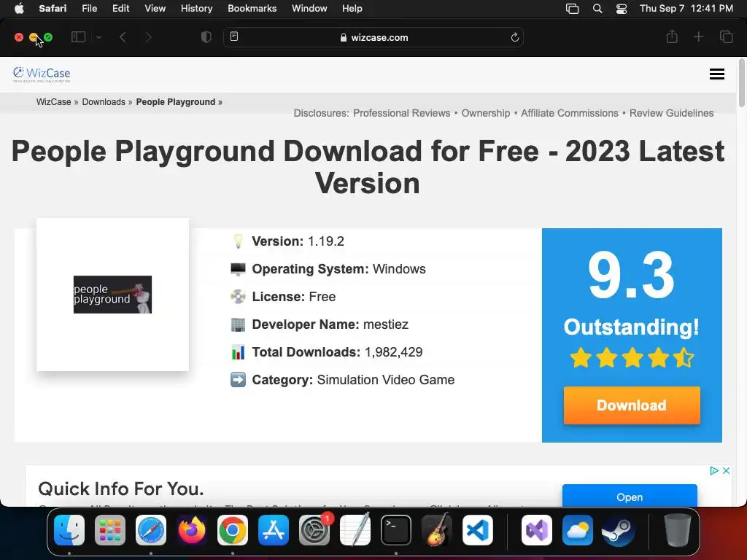Click the orange Download button

[x=632, y=405]
